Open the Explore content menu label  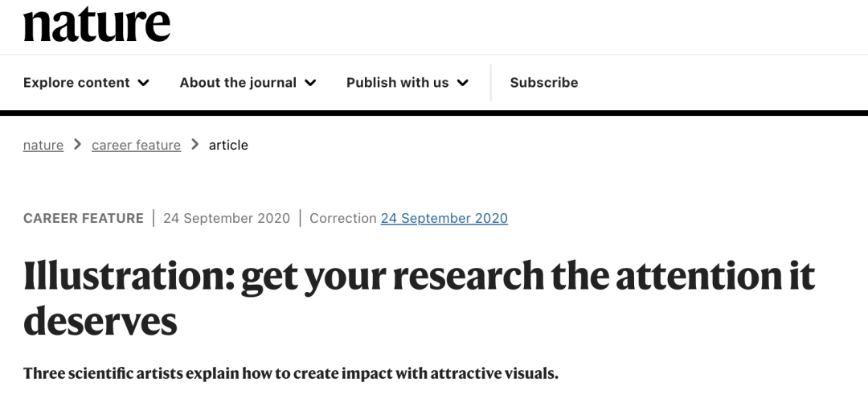pos(76,83)
